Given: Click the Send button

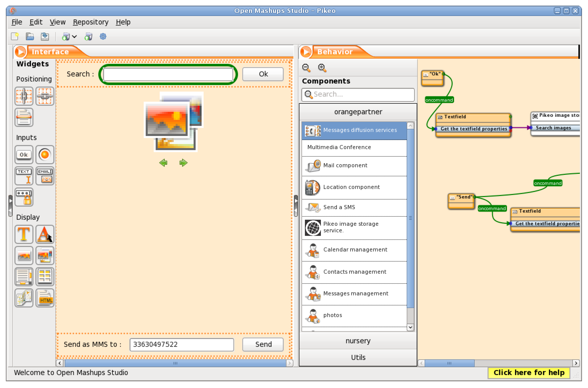Looking at the screenshot, I should point(263,345).
